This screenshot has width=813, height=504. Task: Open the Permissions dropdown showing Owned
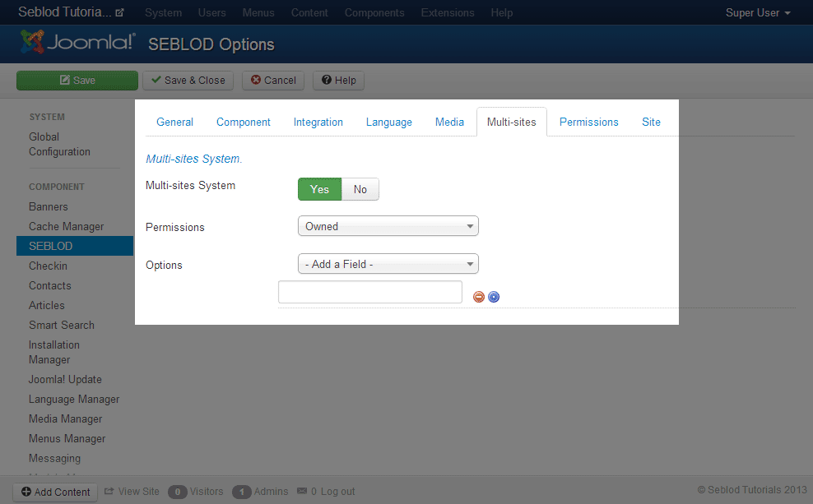[388, 226]
